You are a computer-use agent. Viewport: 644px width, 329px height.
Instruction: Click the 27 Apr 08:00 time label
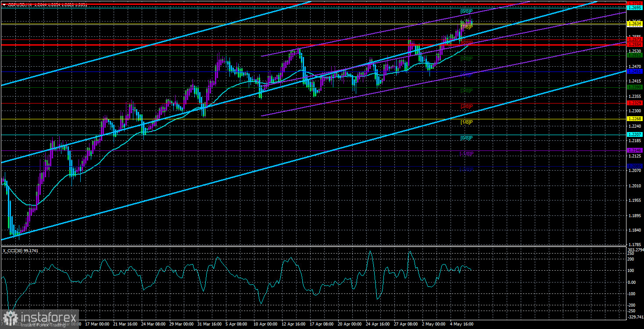click(406, 325)
